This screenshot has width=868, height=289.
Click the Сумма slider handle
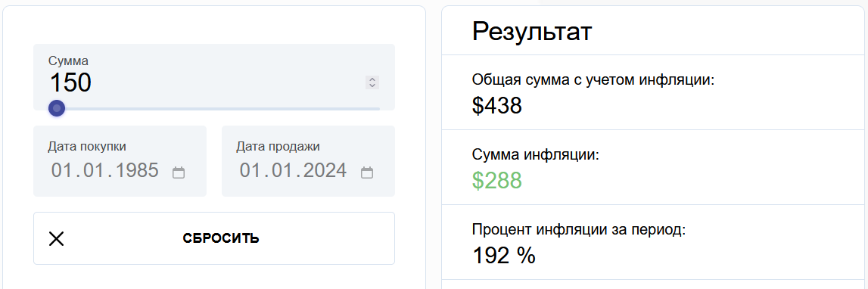coord(57,108)
